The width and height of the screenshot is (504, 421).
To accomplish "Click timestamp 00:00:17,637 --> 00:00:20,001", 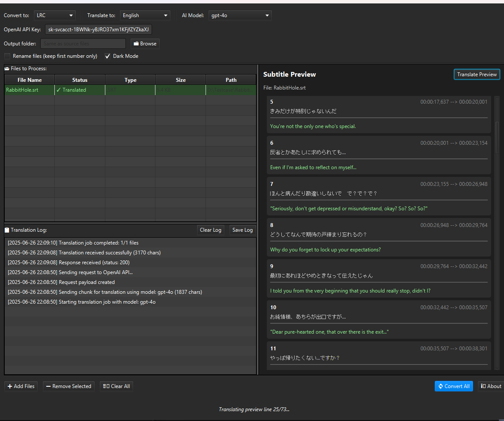I will [453, 102].
